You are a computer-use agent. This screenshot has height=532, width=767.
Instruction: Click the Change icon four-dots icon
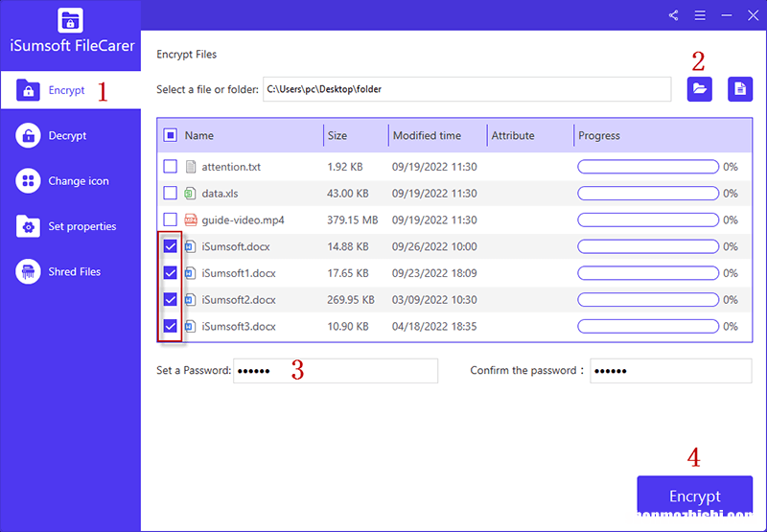[28, 181]
